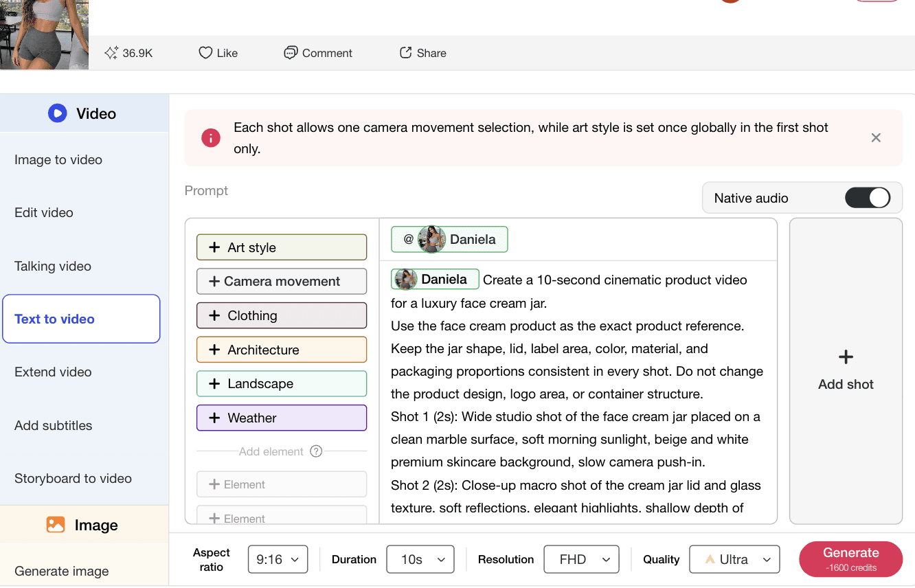Share the video using share icon
This screenshot has height=588, width=915.
406,53
